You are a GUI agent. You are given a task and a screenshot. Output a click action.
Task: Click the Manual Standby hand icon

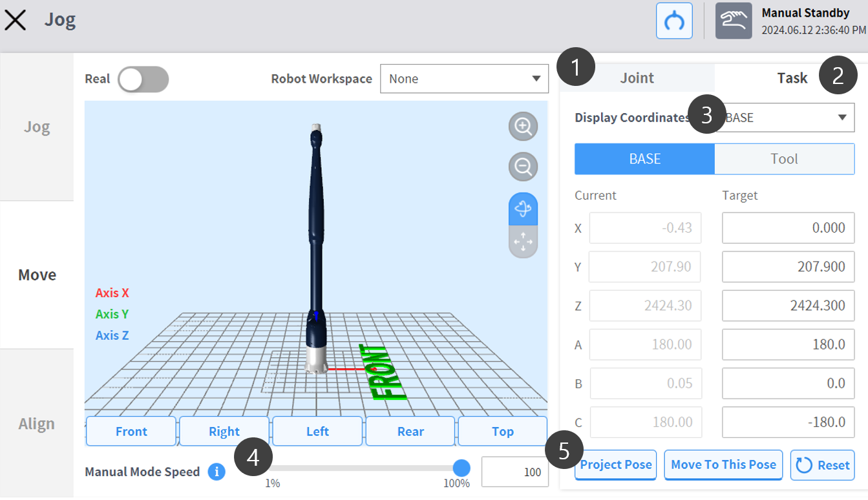point(734,21)
